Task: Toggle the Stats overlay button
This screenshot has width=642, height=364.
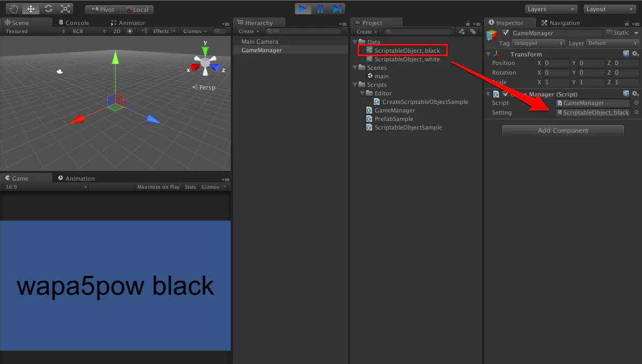Action: point(190,187)
